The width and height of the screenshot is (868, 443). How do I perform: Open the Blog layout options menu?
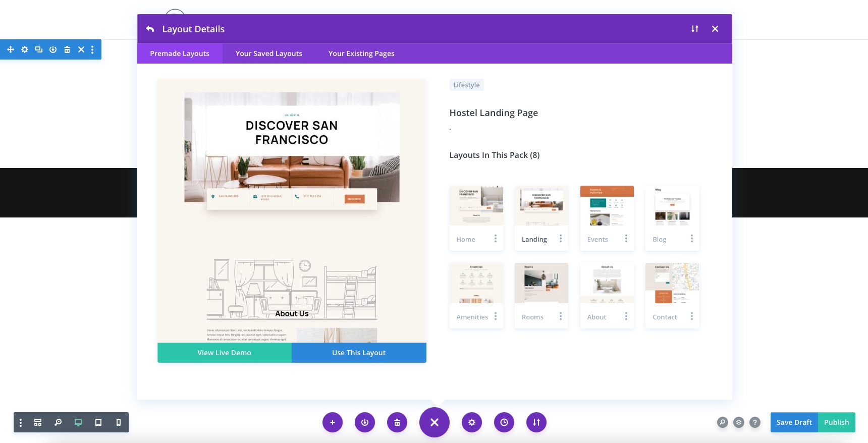point(692,239)
